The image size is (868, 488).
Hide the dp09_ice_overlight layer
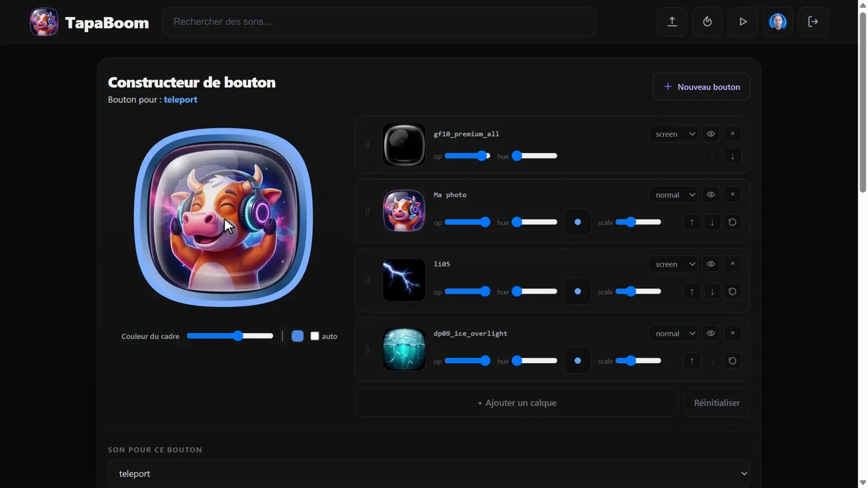[x=711, y=333]
